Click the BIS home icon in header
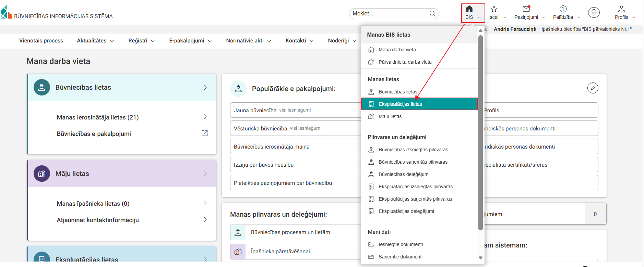 pyautogui.click(x=469, y=9)
